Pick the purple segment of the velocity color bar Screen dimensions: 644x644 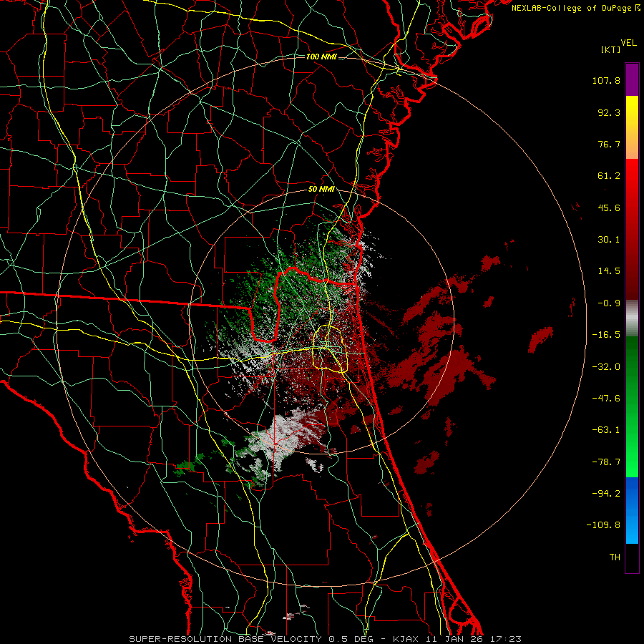(632, 79)
